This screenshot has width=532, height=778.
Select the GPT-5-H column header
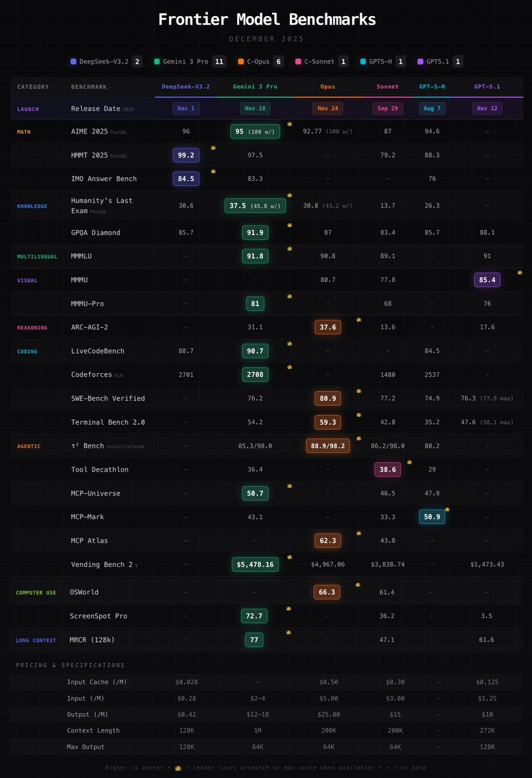[432, 86]
